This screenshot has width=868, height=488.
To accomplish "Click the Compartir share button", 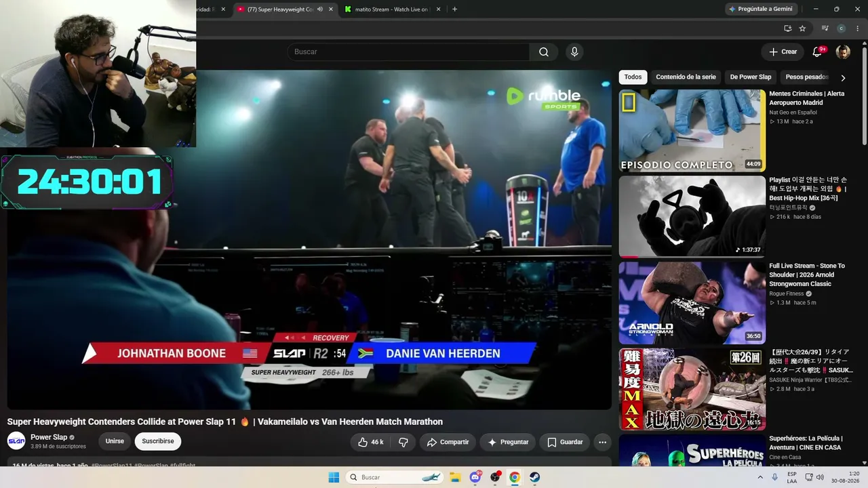I will click(x=448, y=442).
